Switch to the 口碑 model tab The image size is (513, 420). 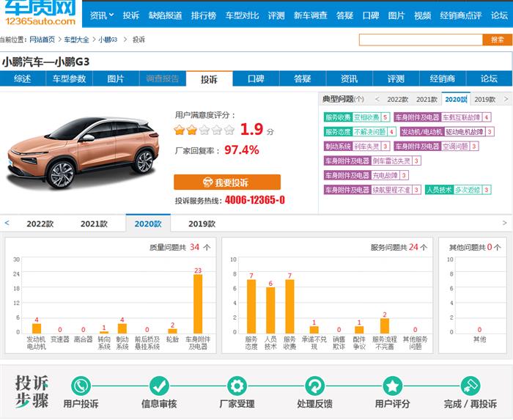coord(256,79)
